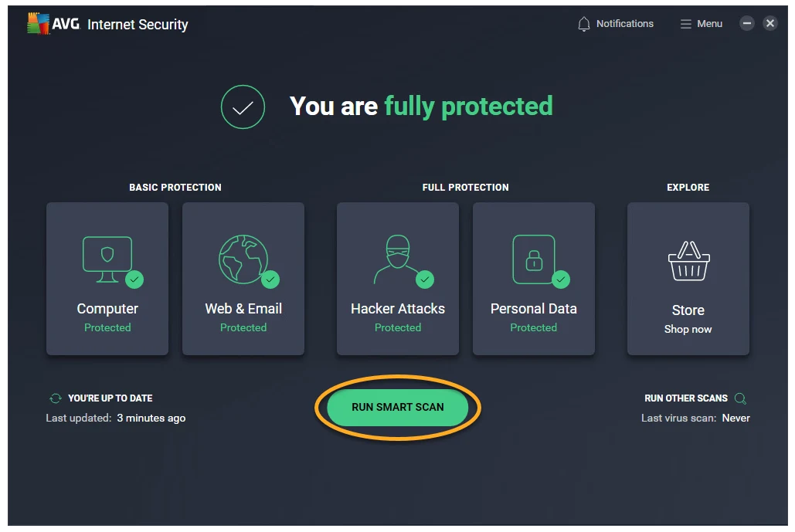Minimize the AVG window
Image resolution: width=795 pixels, height=532 pixels.
coord(747,23)
